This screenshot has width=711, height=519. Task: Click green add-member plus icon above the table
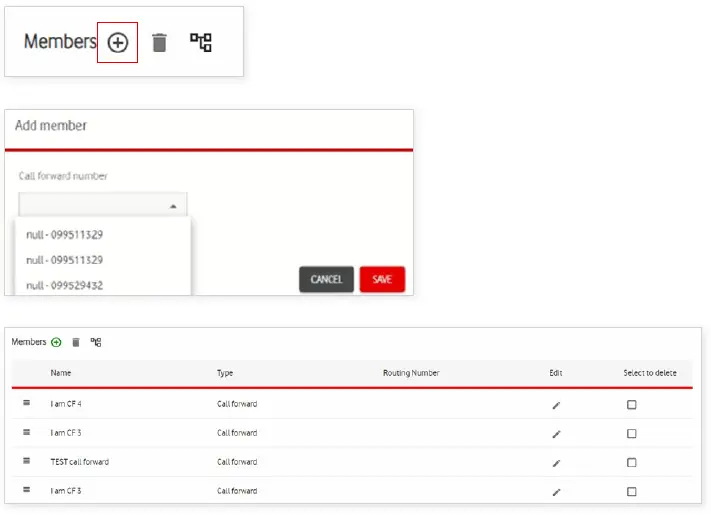pos(56,342)
